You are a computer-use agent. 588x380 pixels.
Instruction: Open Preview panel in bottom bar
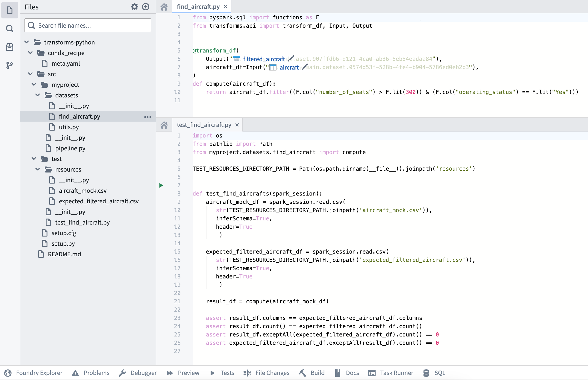[x=183, y=373]
